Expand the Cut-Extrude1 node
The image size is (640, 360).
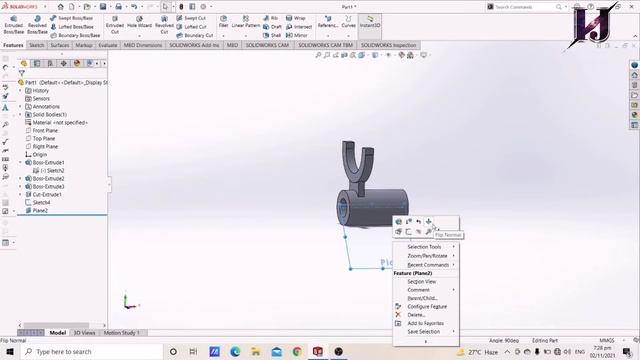click(20, 195)
